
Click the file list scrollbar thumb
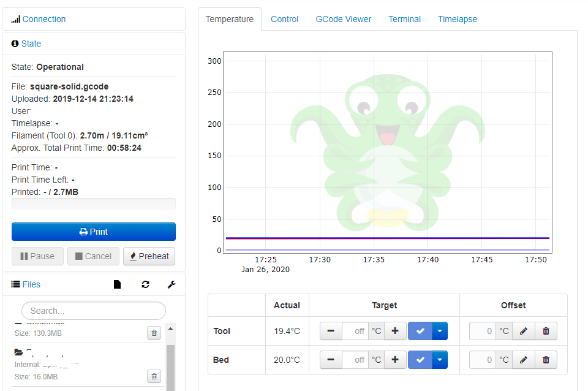click(171, 368)
